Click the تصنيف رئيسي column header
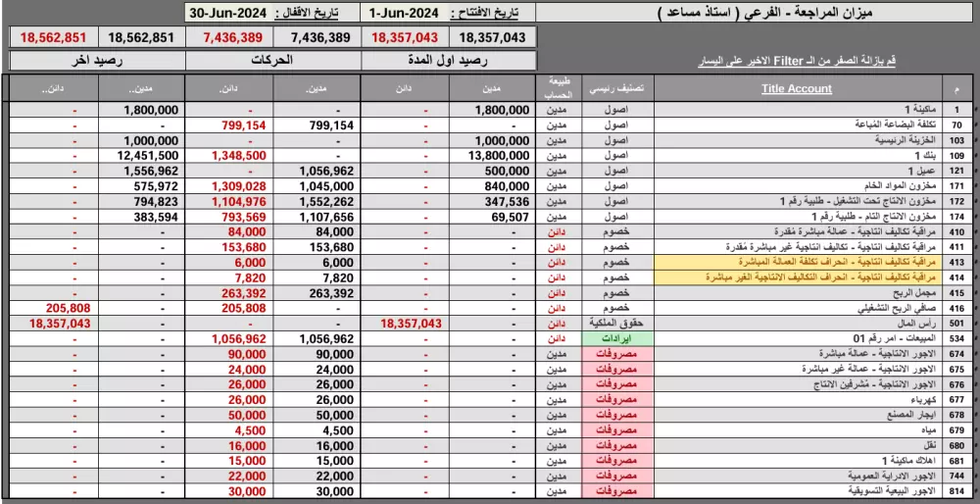This screenshot has height=504, width=980. coord(617,89)
